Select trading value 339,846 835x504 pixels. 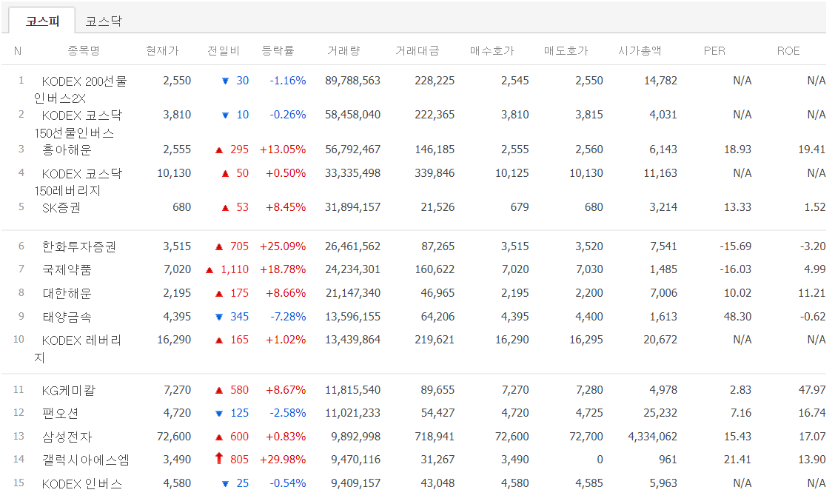click(435, 173)
